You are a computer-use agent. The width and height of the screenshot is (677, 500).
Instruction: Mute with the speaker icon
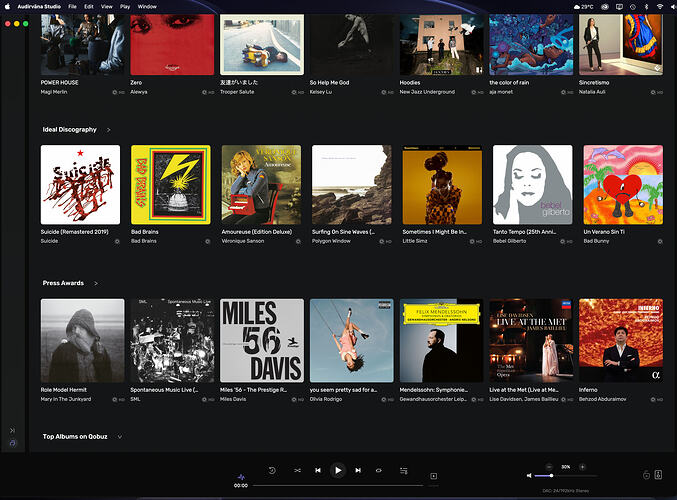click(529, 475)
